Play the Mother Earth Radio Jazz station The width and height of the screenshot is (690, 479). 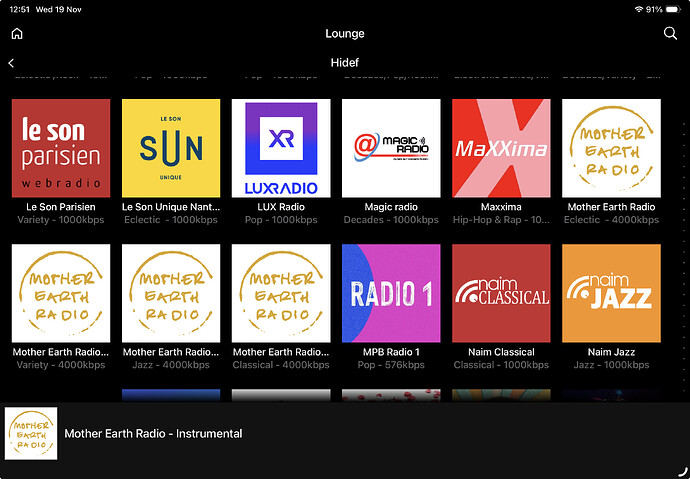point(170,293)
